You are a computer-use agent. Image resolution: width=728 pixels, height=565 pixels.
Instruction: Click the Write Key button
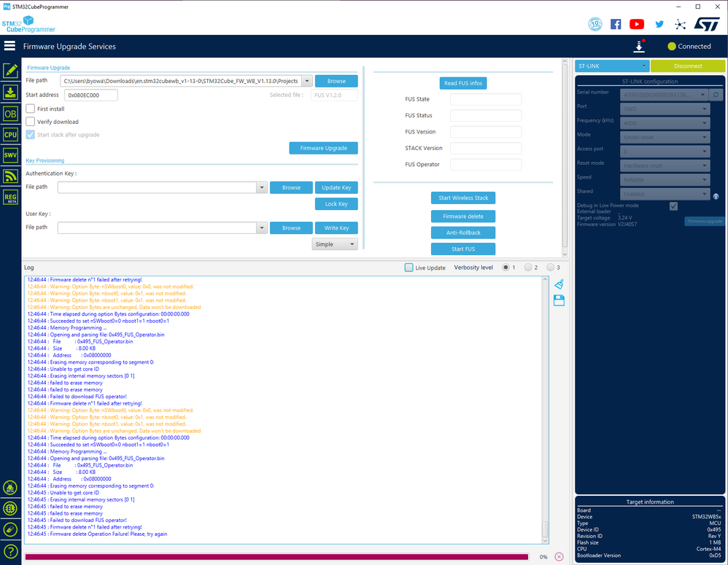point(336,227)
